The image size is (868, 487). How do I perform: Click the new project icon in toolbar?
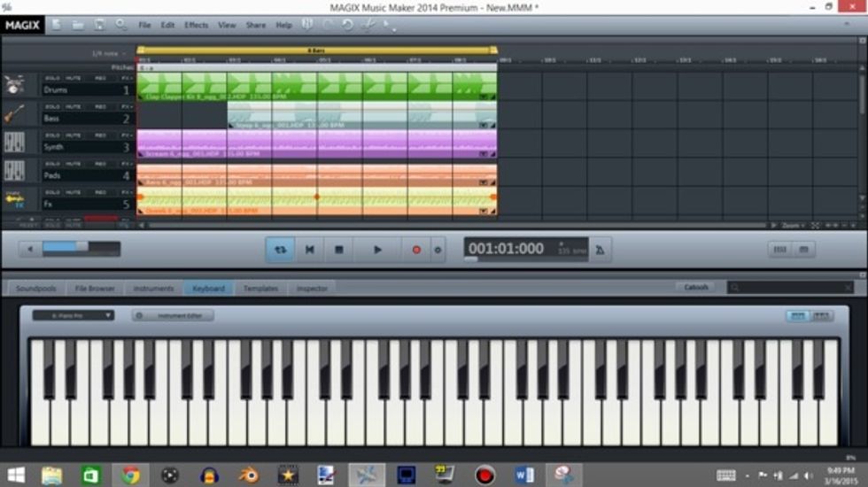(57, 25)
